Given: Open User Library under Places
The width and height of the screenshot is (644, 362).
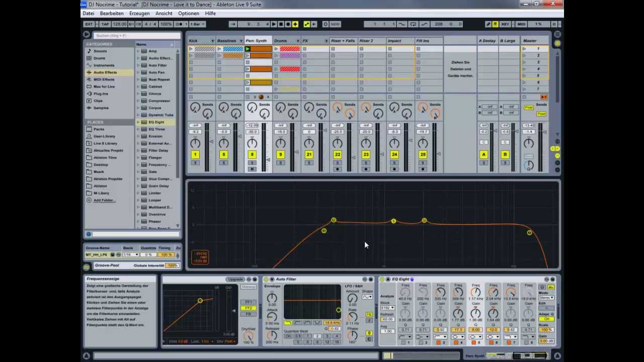Looking at the screenshot, I should point(104,136).
